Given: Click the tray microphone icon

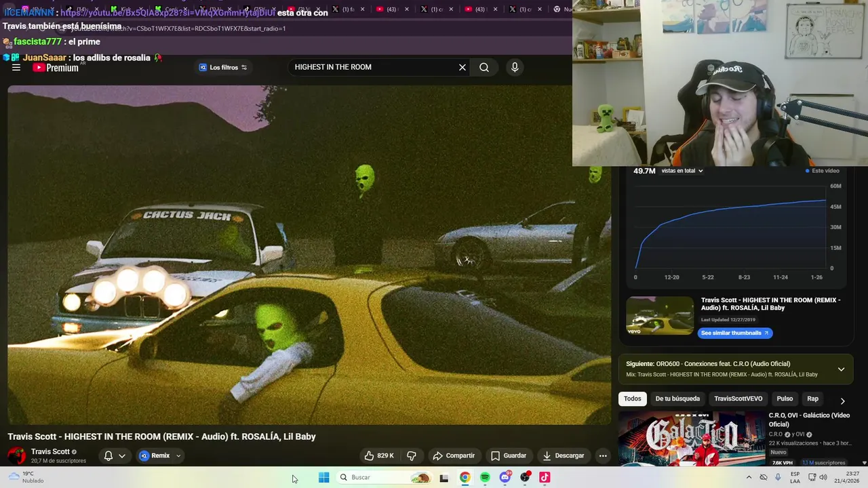Looking at the screenshot, I should click(x=778, y=477).
